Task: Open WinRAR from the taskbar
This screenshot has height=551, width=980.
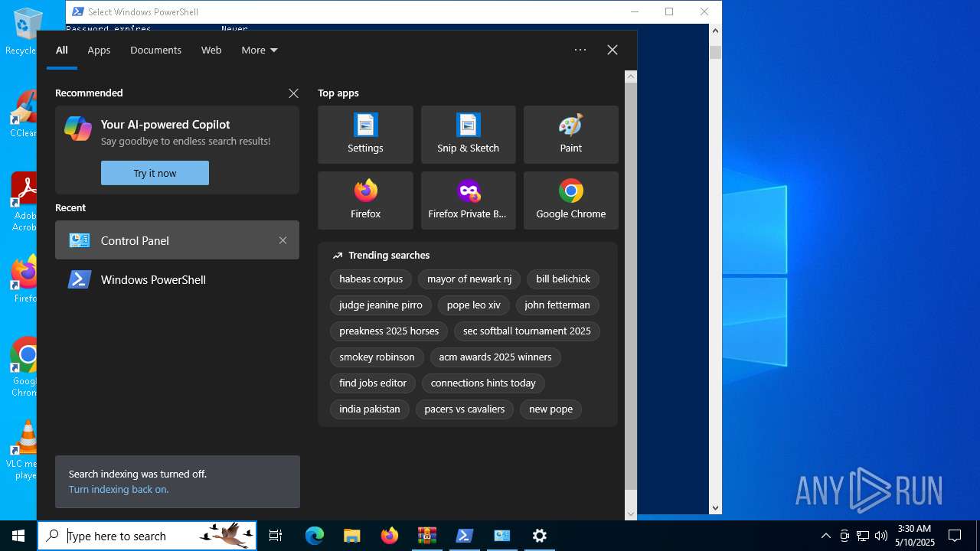Action: [x=427, y=536]
